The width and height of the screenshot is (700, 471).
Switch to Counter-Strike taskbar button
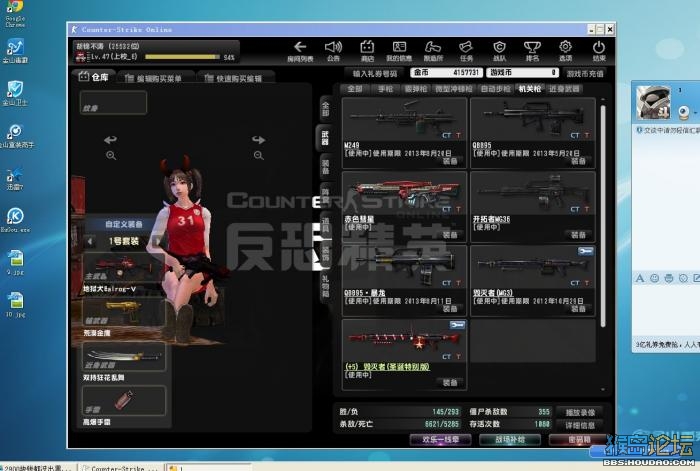click(121, 468)
